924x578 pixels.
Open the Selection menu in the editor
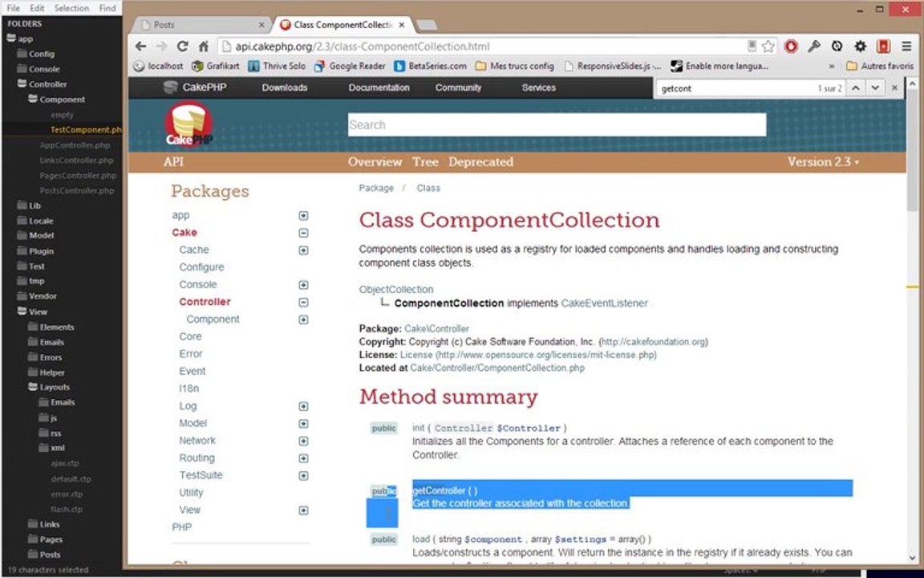71,8
